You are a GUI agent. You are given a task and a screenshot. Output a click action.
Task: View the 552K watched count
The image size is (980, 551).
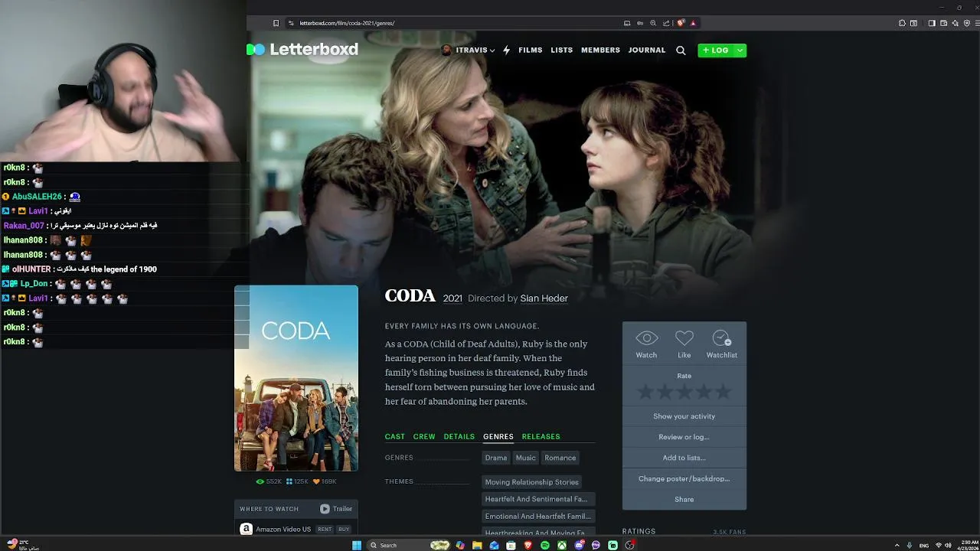pyautogui.click(x=269, y=481)
